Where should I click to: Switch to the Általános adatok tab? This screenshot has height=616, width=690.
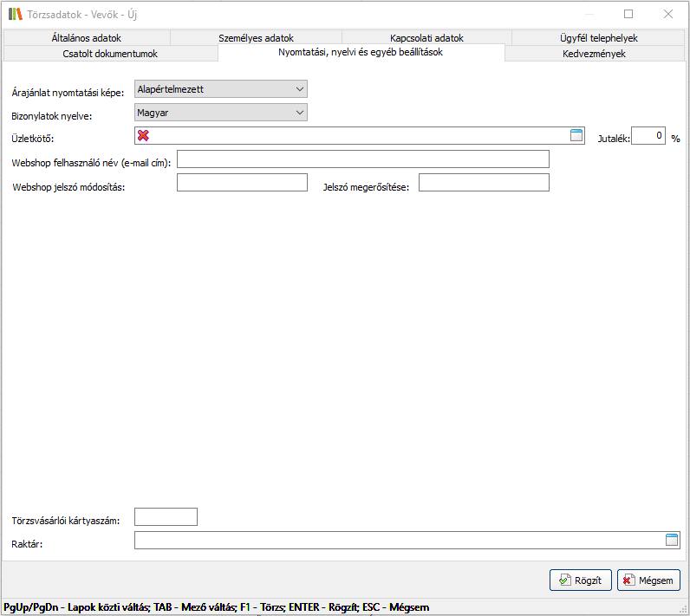click(x=86, y=38)
